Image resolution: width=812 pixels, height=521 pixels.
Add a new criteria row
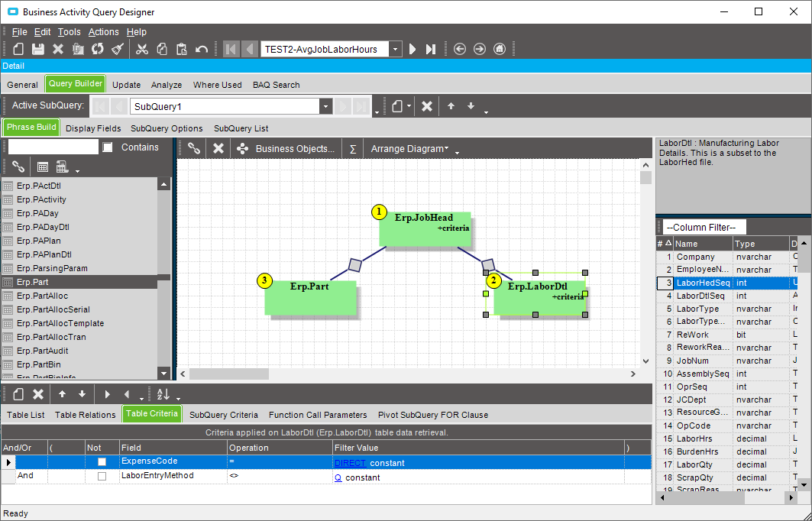coord(18,395)
